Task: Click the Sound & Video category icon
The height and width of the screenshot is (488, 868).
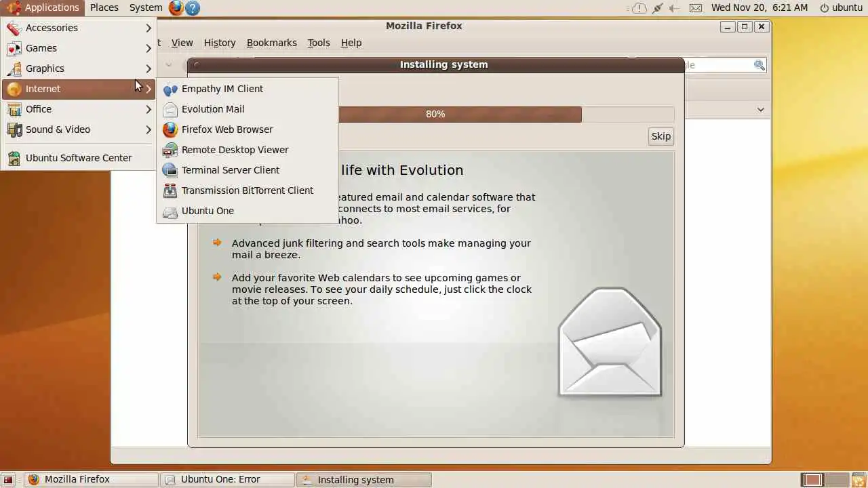Action: click(x=14, y=129)
